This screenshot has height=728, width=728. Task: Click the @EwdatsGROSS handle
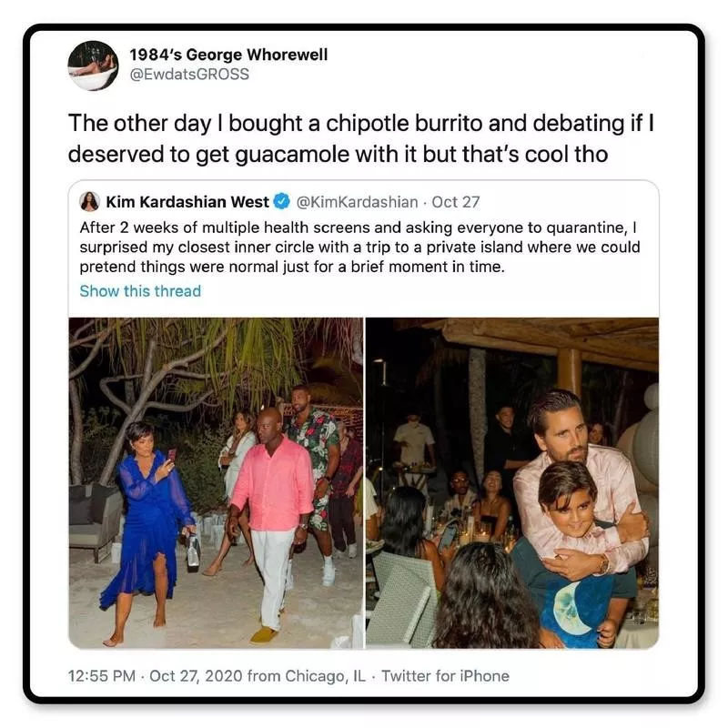click(189, 74)
